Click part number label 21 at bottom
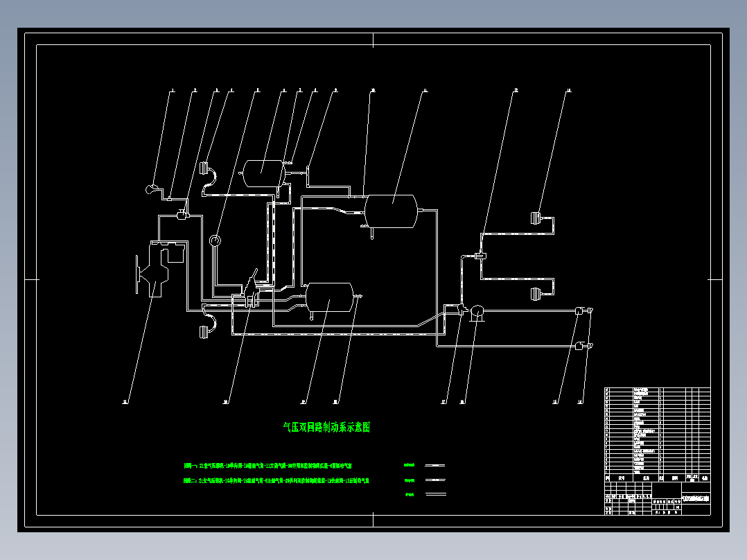Screen dimensions: 747x560 coord(125,402)
